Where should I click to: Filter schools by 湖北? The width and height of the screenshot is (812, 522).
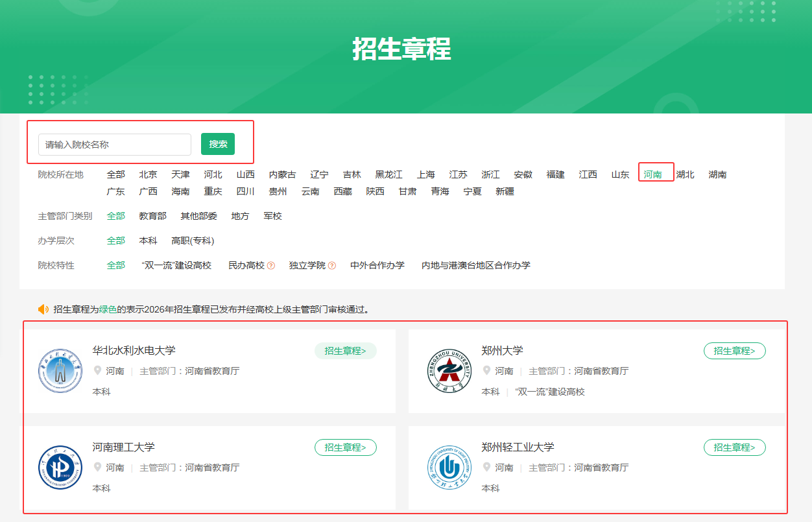click(x=686, y=174)
